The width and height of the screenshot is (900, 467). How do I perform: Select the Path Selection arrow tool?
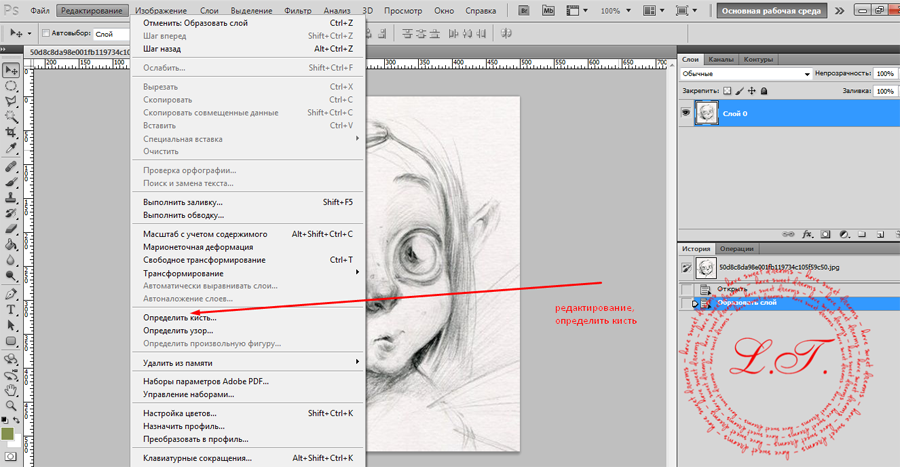11,325
